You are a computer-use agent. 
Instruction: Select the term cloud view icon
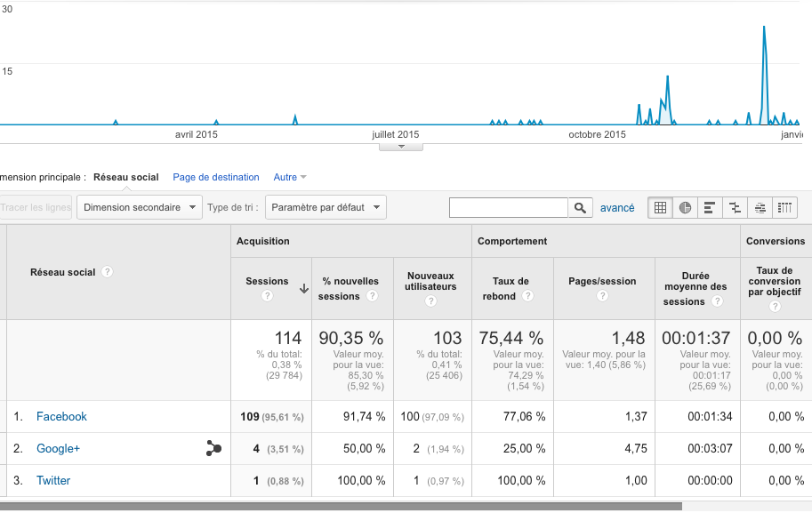(x=760, y=208)
